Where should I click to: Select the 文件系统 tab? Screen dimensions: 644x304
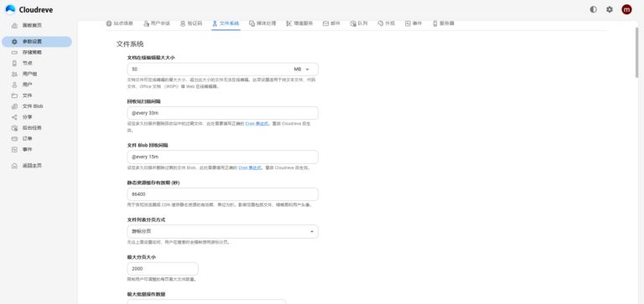(226, 23)
